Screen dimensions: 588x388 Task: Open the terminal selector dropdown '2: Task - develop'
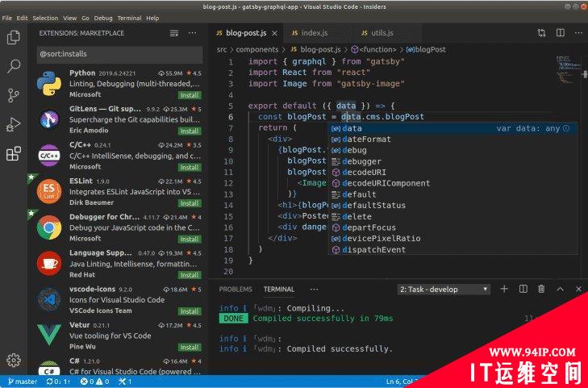(x=444, y=290)
